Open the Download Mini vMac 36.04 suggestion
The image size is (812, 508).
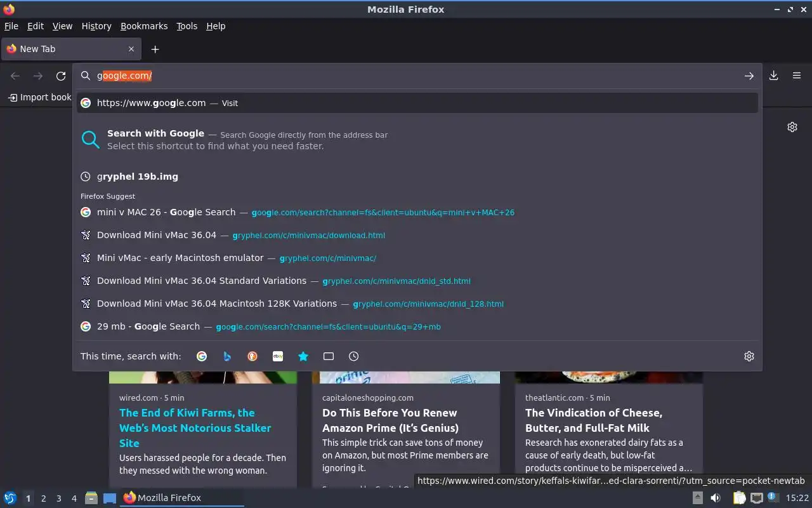(x=417, y=235)
